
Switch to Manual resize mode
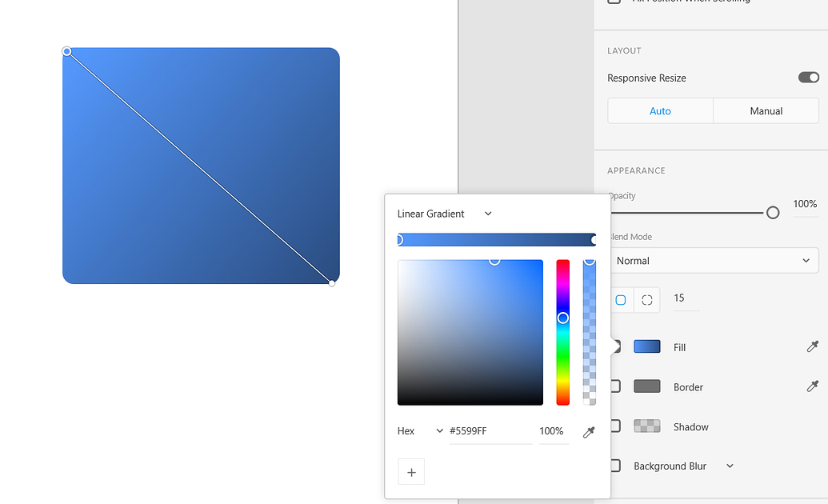click(x=766, y=110)
